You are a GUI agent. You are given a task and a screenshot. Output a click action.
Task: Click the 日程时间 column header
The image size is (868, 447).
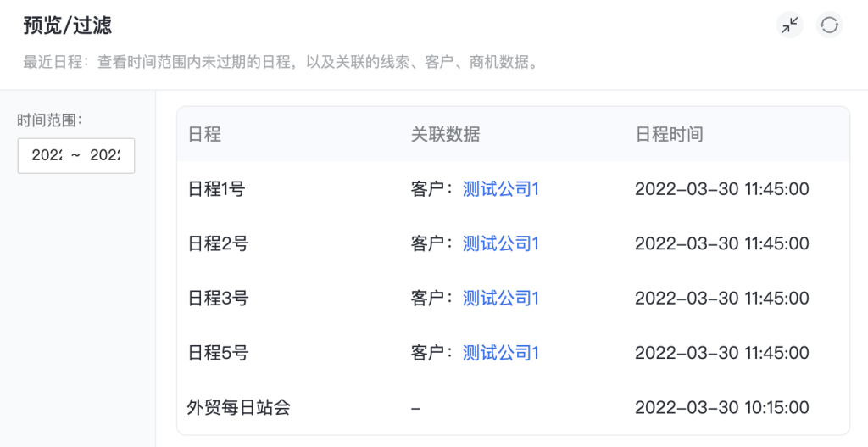point(669,134)
